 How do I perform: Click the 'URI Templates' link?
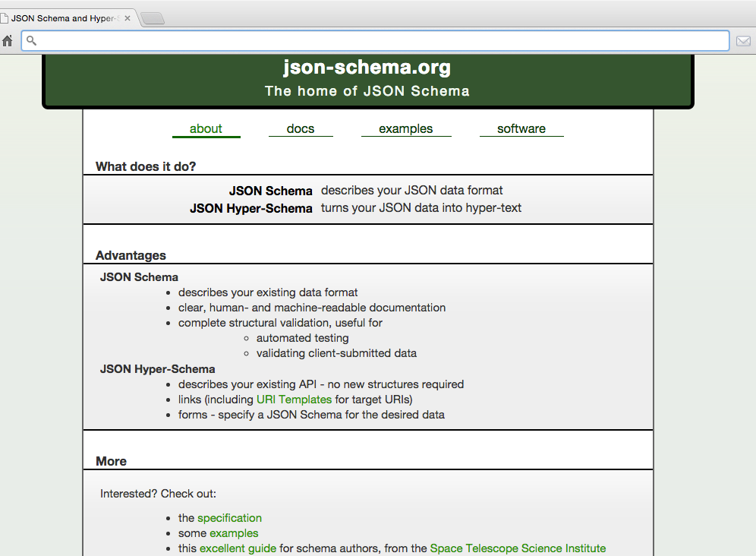[x=294, y=399]
